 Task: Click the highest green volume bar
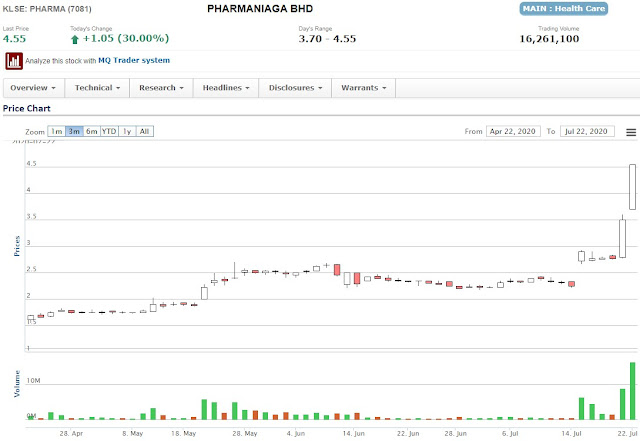632,391
